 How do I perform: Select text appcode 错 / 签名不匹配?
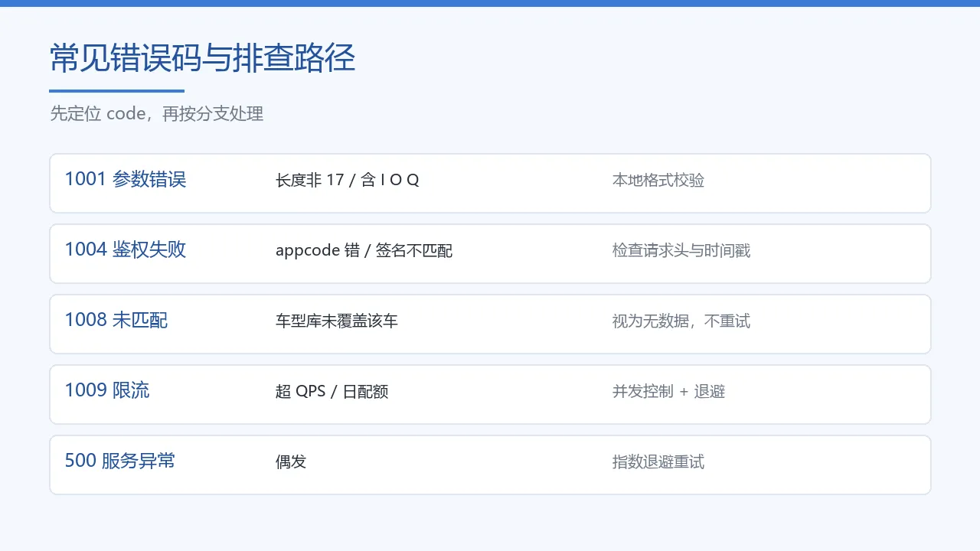(x=364, y=251)
